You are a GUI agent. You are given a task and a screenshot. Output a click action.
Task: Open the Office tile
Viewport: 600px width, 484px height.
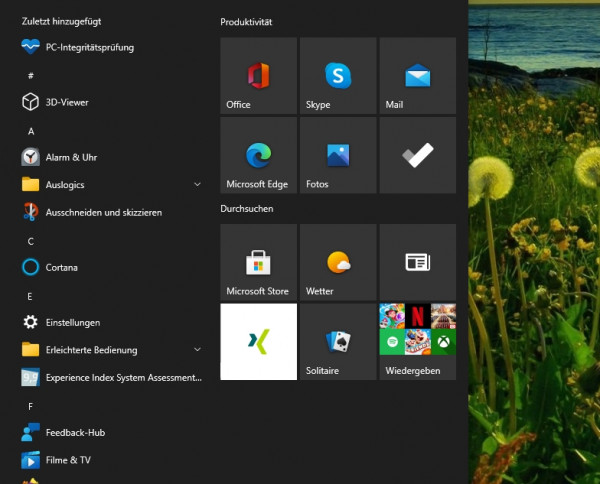(x=259, y=76)
